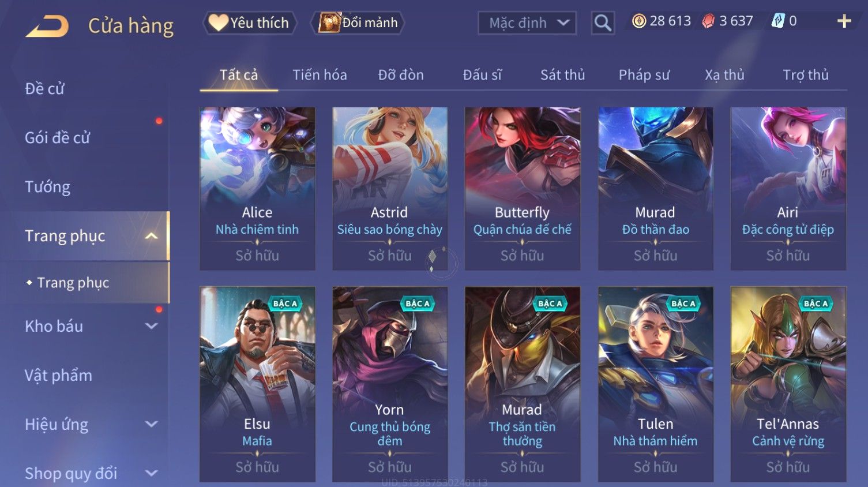Image resolution: width=868 pixels, height=487 pixels.
Task: Click the blue voucher currency icon
Action: [778, 21]
